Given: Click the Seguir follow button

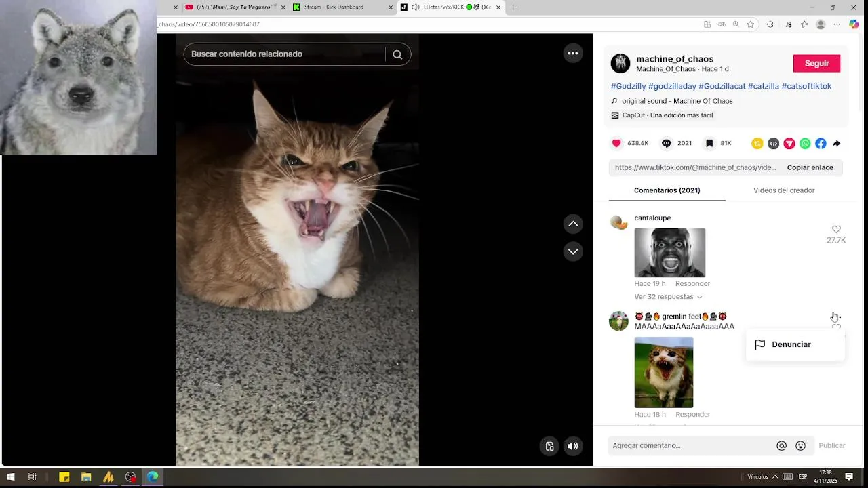Looking at the screenshot, I should (x=816, y=63).
